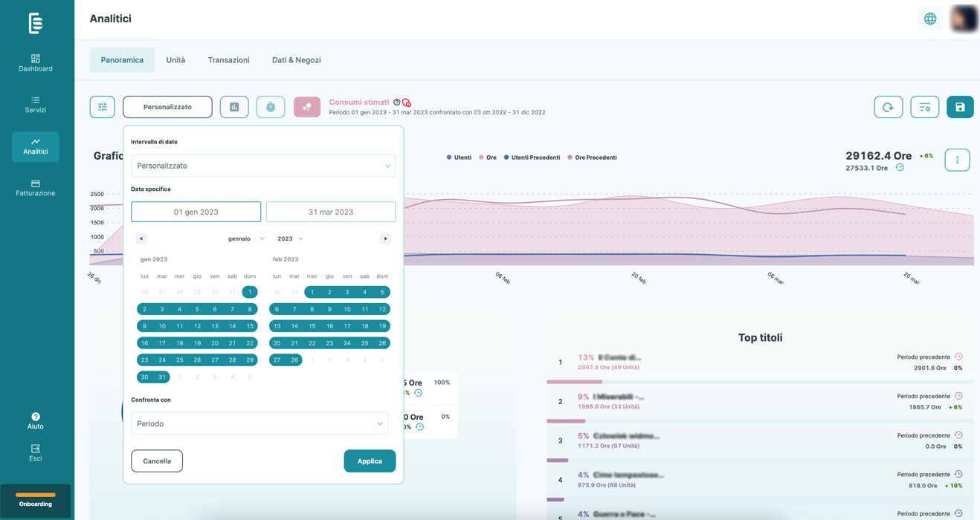Toggle the Utenti Precedenti legend series
Screen dimensions: 980x520
tap(532, 157)
